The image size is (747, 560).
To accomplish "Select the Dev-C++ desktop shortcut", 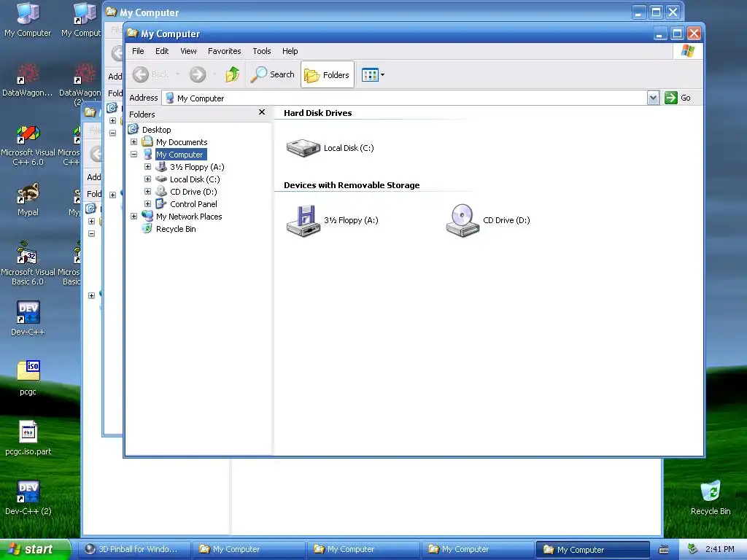I will (x=28, y=319).
